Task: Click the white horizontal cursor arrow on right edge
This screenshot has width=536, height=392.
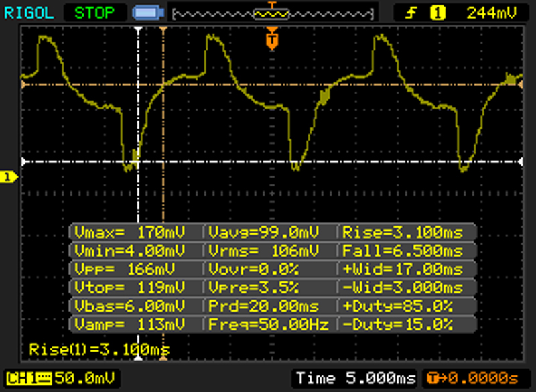Action: (521, 161)
